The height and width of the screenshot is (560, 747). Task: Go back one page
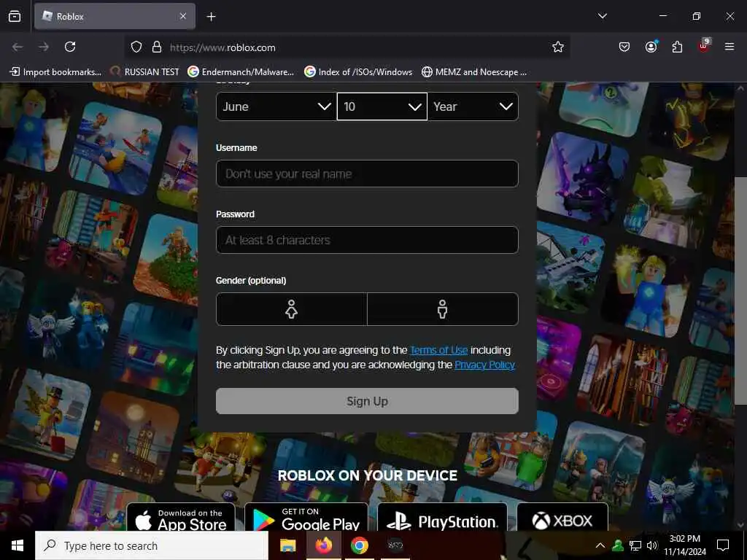point(18,47)
